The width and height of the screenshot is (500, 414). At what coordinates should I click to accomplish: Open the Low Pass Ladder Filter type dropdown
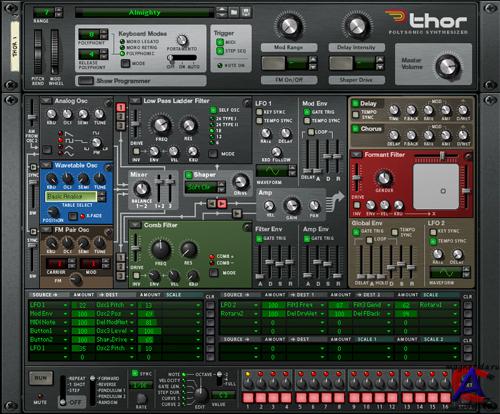point(135,101)
